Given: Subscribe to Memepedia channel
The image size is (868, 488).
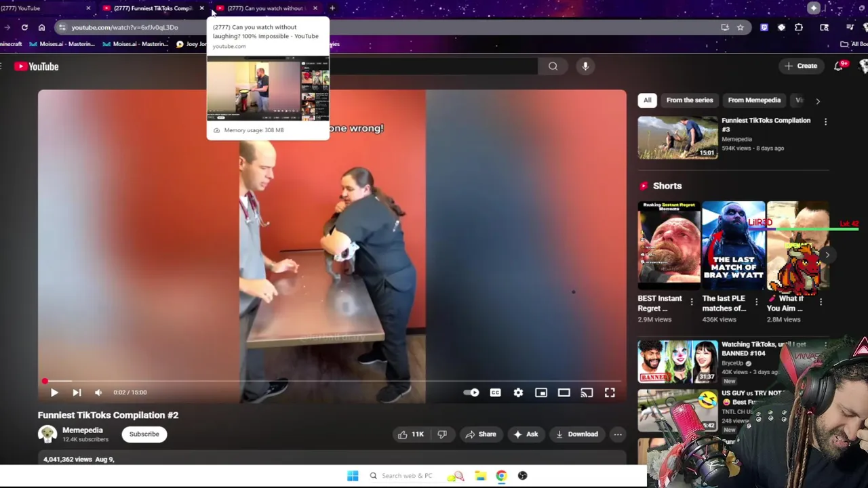Looking at the screenshot, I should click(144, 434).
